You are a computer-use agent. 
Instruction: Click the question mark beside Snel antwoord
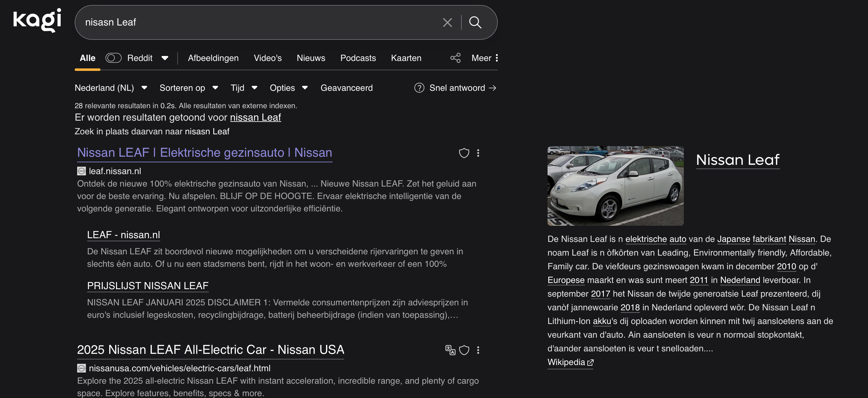pyautogui.click(x=419, y=88)
